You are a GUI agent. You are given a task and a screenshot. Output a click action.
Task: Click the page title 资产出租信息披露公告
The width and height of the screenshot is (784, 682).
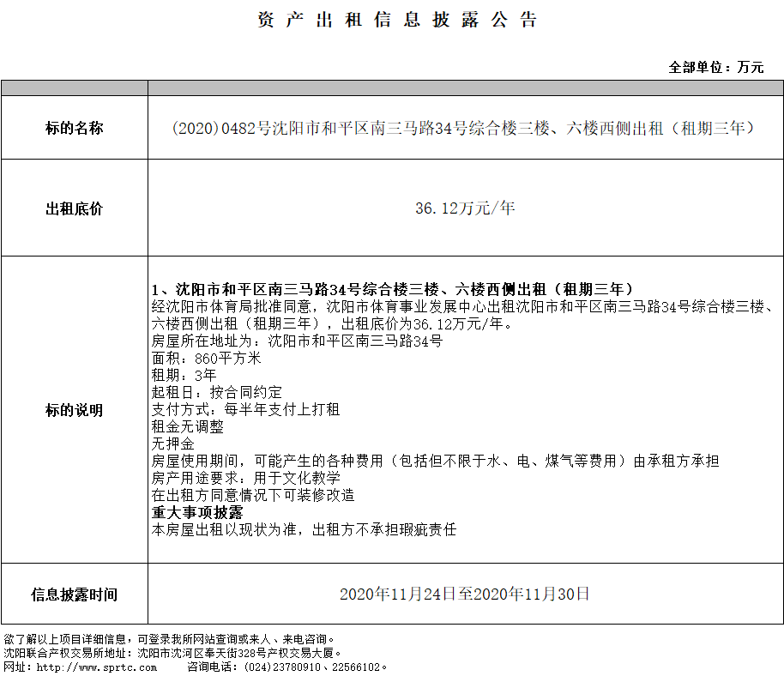(397, 21)
